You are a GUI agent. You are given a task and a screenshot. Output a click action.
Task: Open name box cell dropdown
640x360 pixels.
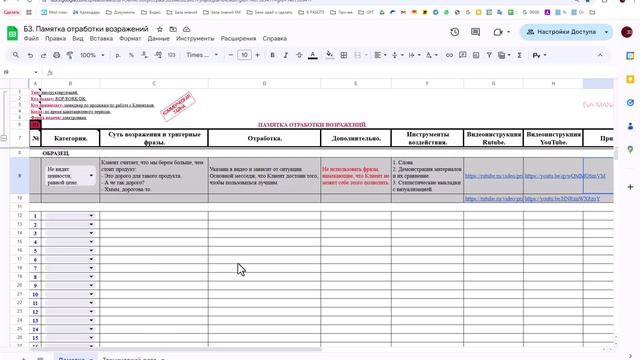click(36, 73)
